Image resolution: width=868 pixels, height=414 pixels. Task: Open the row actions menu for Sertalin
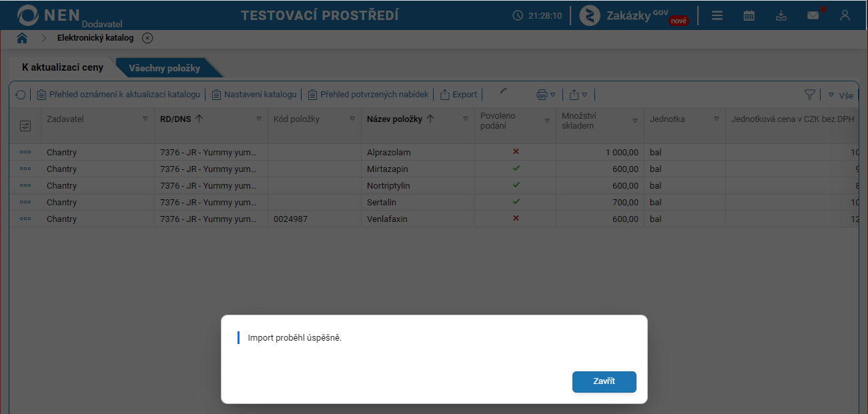click(x=25, y=202)
